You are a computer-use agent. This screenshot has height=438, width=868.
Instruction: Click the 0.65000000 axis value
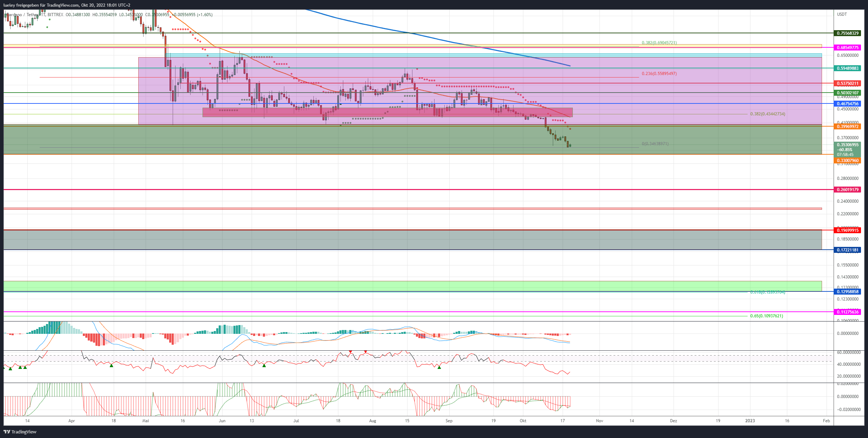coord(848,55)
